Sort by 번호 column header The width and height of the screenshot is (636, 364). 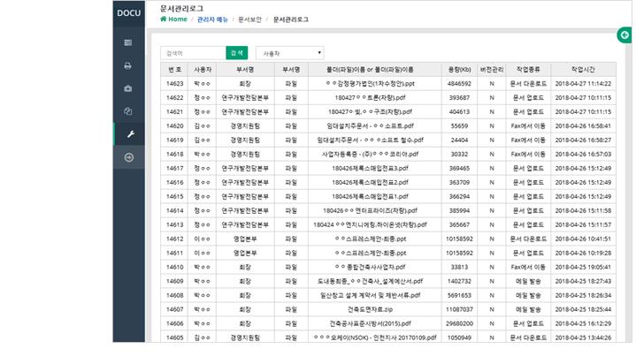tap(174, 69)
